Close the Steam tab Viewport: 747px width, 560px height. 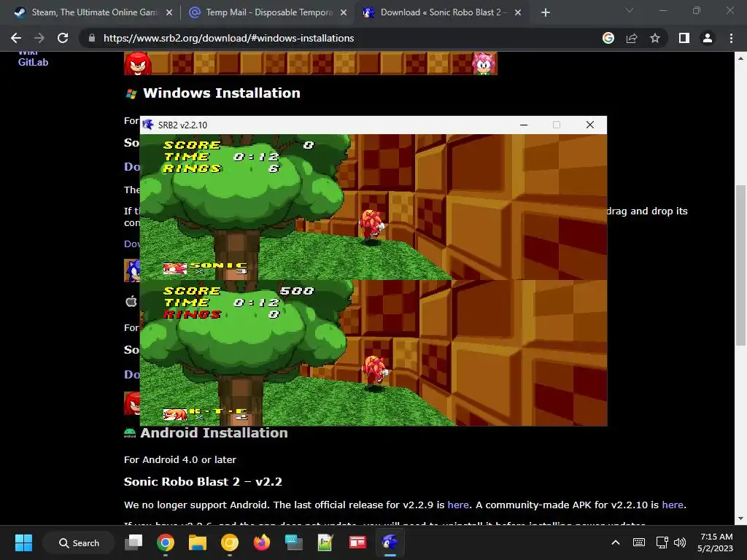click(x=169, y=13)
